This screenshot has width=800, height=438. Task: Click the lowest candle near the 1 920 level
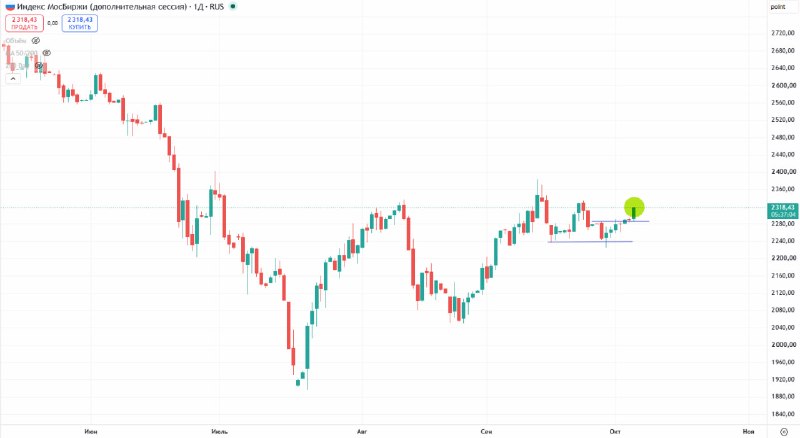(298, 383)
